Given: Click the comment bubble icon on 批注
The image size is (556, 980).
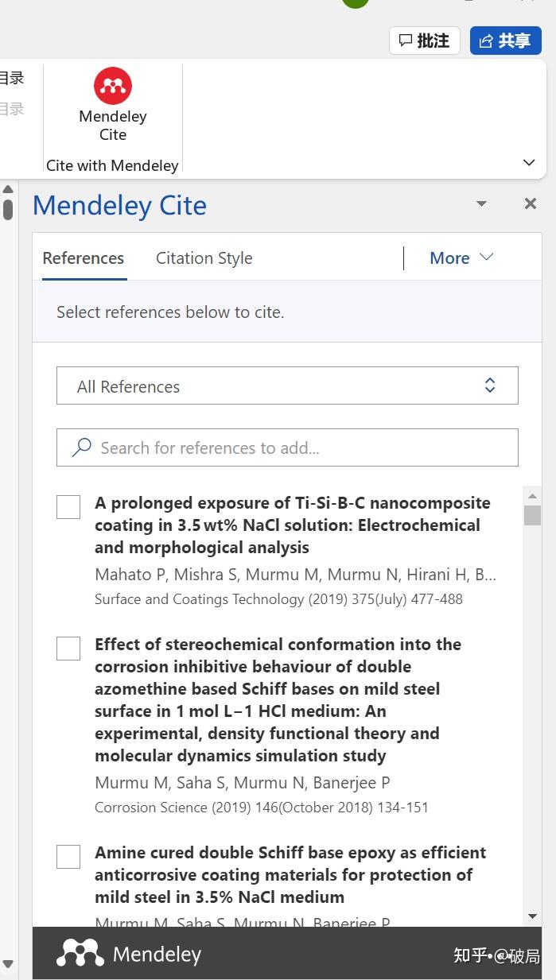Looking at the screenshot, I should pos(406,41).
